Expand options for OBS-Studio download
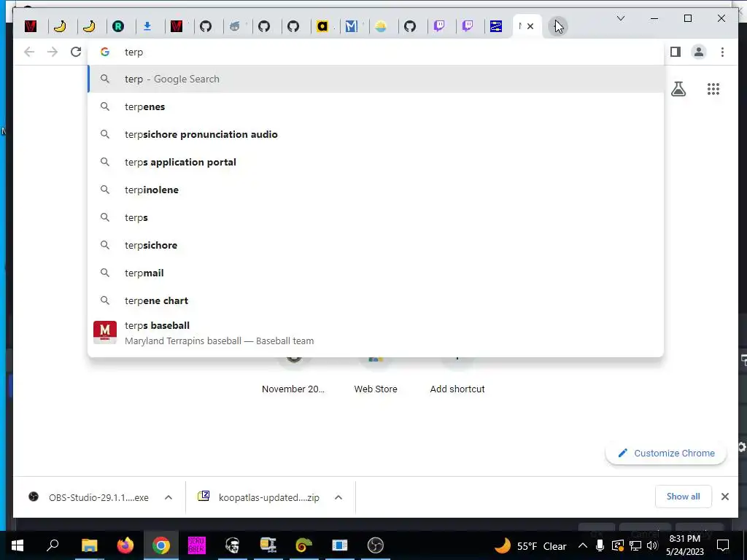The image size is (747, 560). [x=169, y=497]
